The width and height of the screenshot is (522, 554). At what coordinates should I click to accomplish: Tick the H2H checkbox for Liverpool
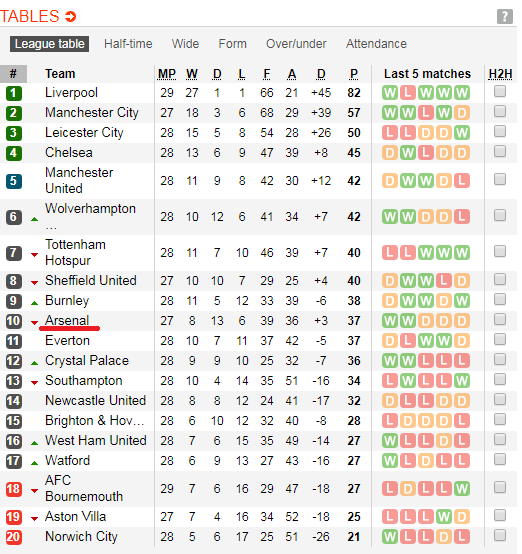[x=500, y=92]
